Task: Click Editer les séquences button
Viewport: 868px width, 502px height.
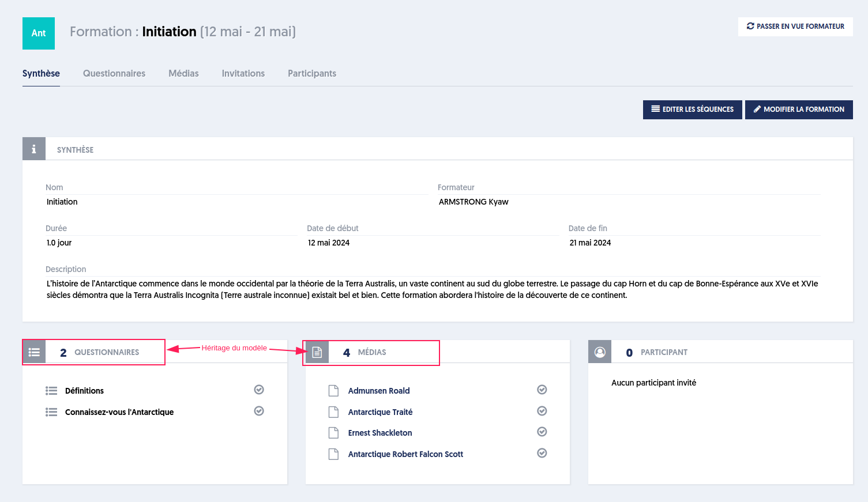Action: coord(693,110)
